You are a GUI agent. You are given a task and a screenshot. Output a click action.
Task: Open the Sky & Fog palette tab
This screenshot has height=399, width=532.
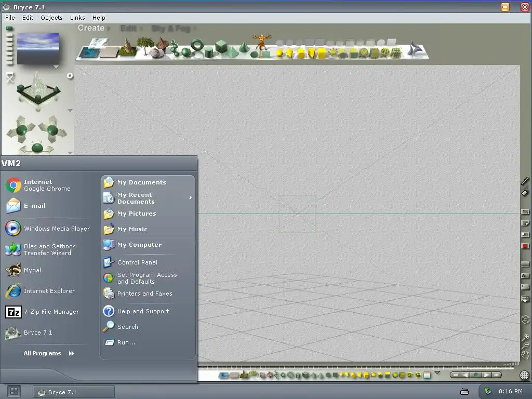point(170,29)
